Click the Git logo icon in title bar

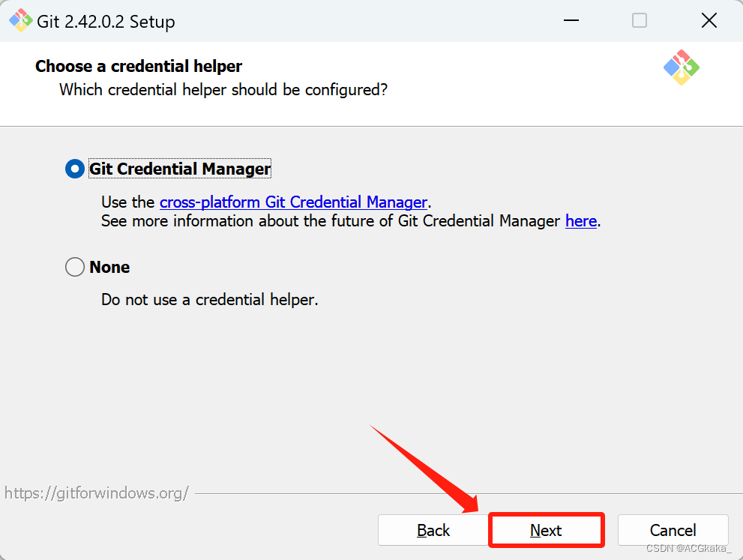pos(20,21)
